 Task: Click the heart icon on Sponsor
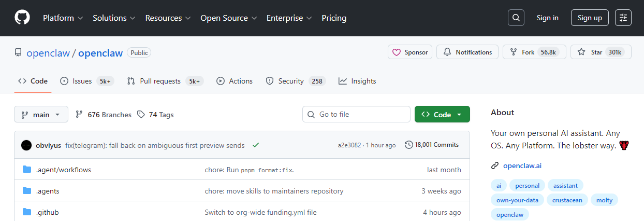(x=397, y=52)
